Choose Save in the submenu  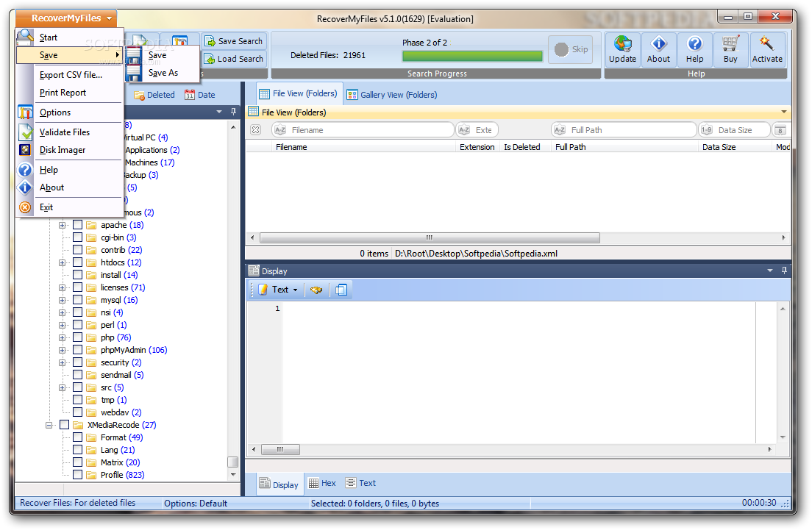(162, 55)
